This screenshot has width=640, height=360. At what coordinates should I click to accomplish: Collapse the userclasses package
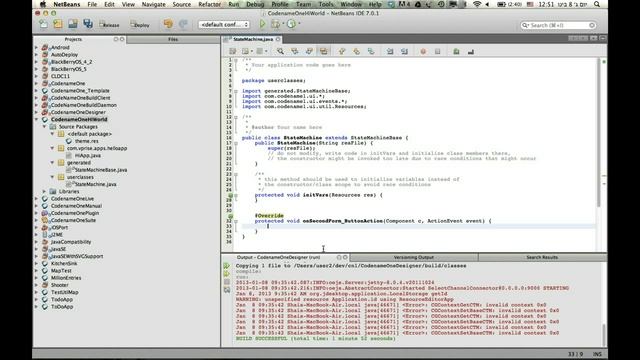tap(52, 177)
